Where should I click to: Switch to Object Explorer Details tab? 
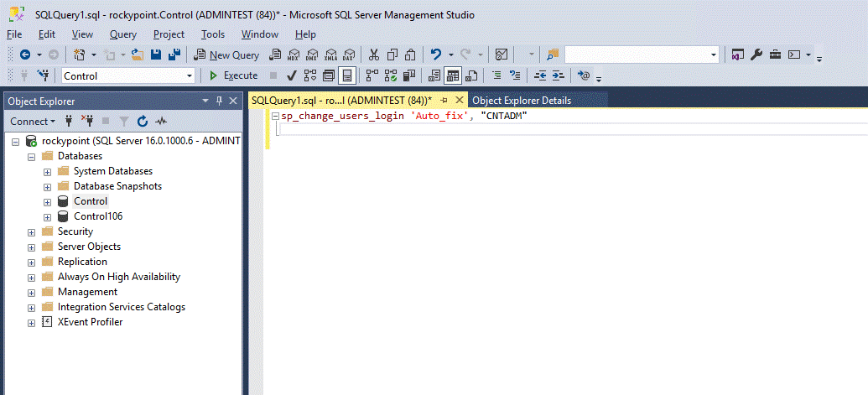tap(522, 101)
